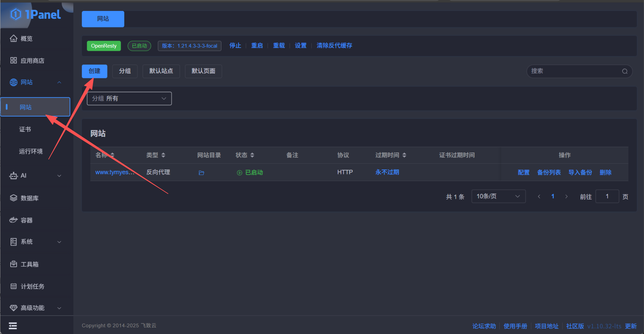Open the 10条/页 page size dropdown

pyautogui.click(x=498, y=196)
